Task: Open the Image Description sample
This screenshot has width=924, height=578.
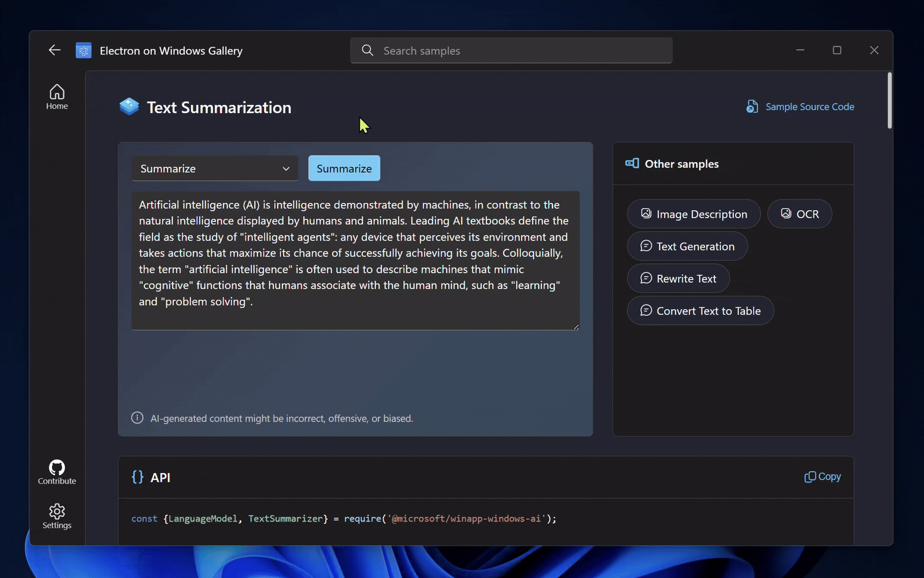Action: click(693, 214)
